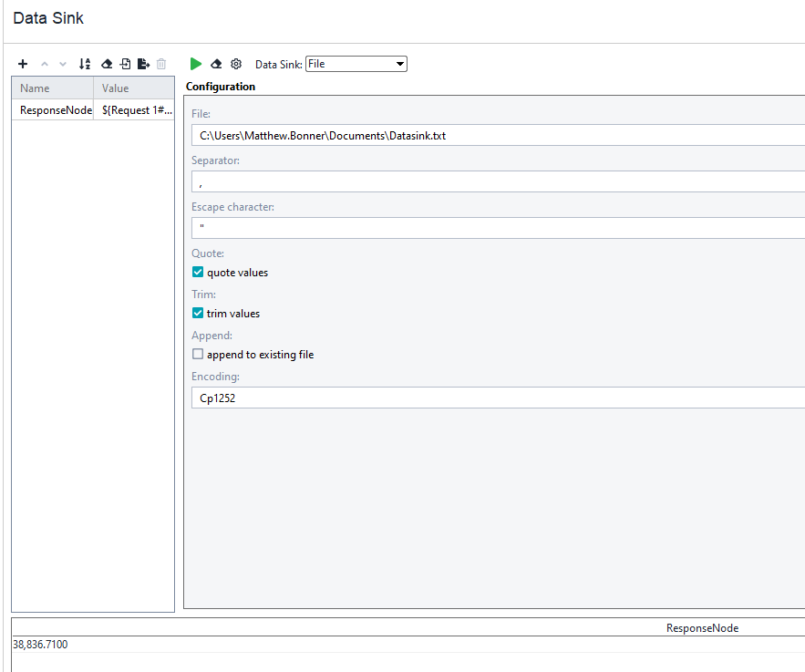Open the Data Sink type dropdown
Image resolution: width=805 pixels, height=672 pixels.
356,64
